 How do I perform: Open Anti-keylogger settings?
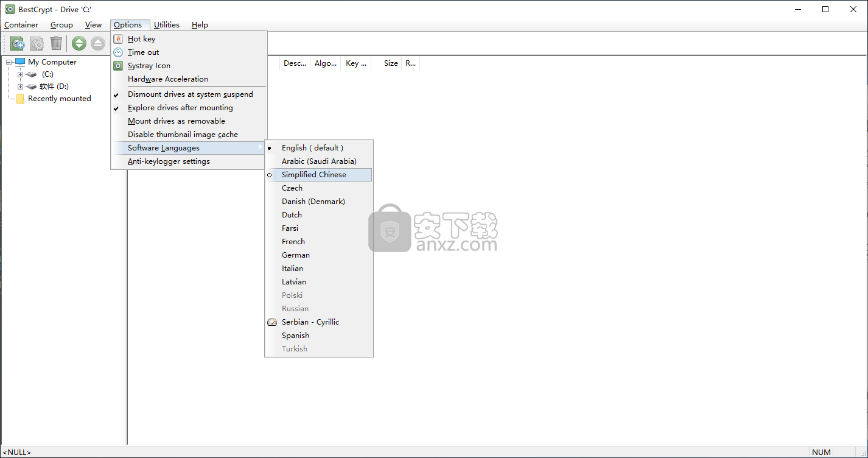tap(189, 161)
